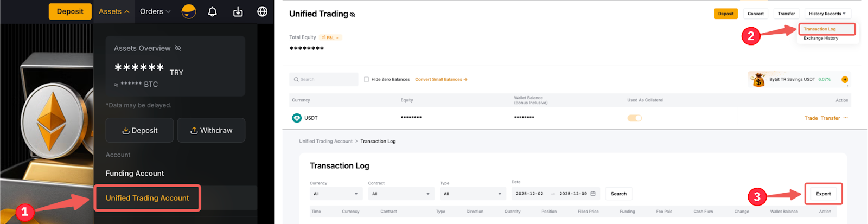Click the Export button

[823, 194]
